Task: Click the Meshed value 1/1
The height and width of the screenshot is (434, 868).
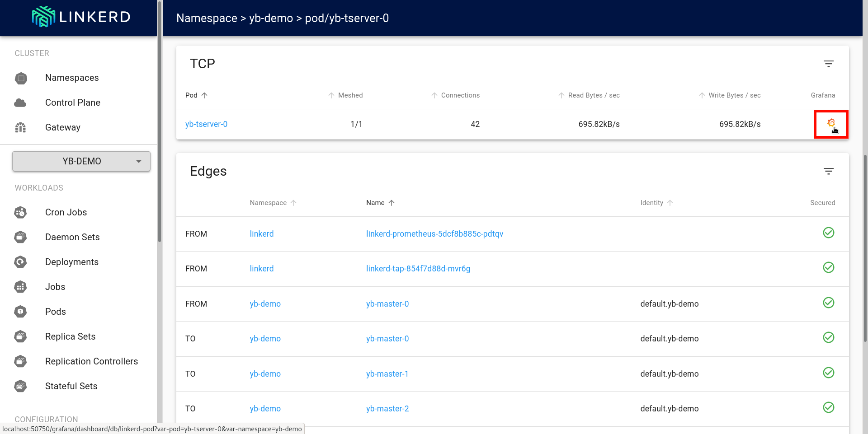Action: (x=356, y=124)
